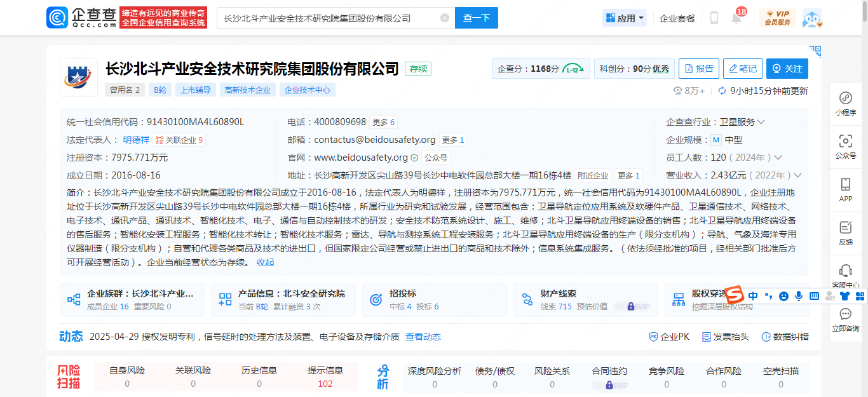Activate Sogou voice input microphone

click(799, 296)
